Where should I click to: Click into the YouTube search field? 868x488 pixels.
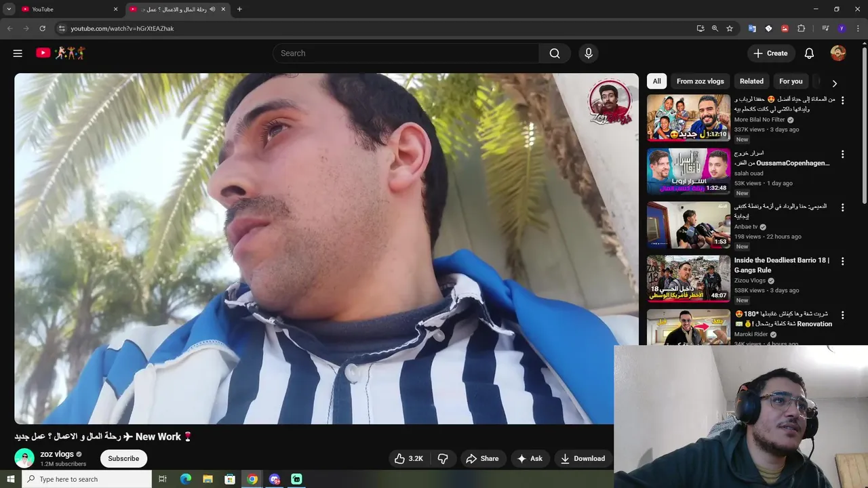click(x=406, y=53)
